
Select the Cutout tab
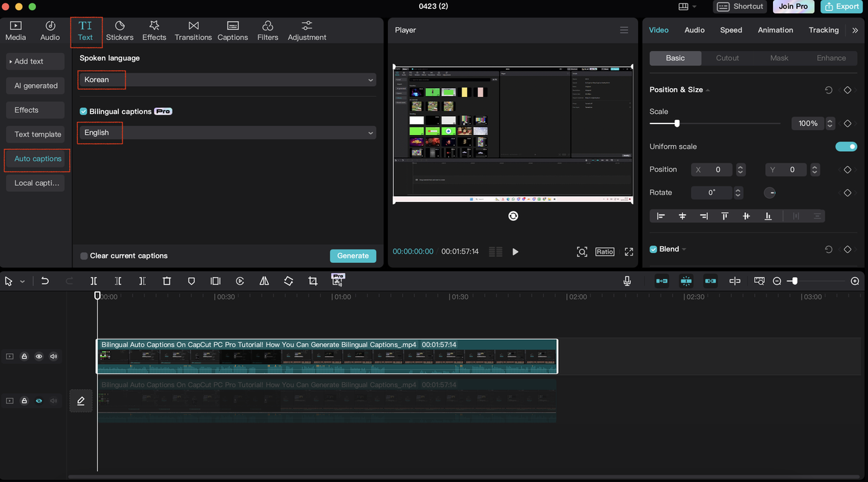(727, 58)
